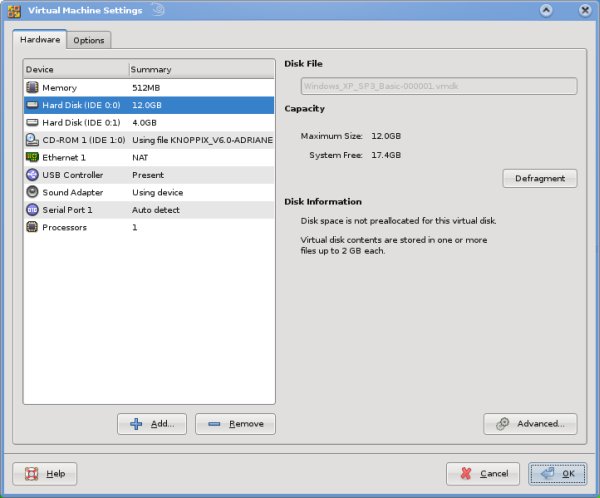This screenshot has height=498, width=600.
Task: Open the Options tab
Action: pos(89,40)
